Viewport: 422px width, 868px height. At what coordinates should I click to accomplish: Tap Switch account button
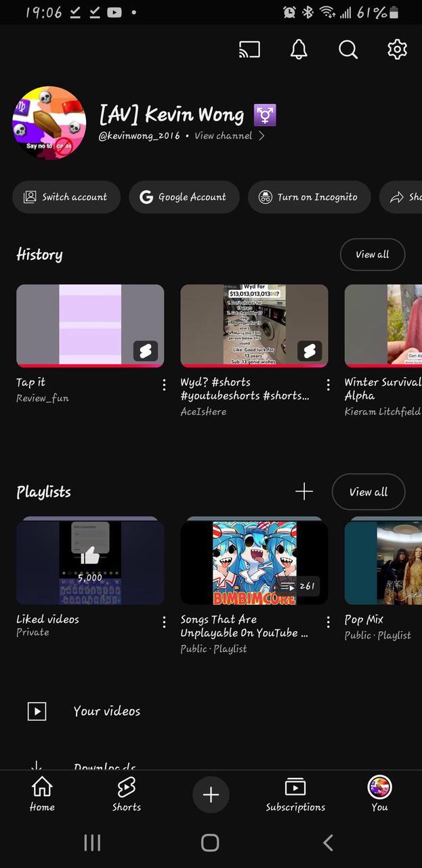[x=66, y=197]
